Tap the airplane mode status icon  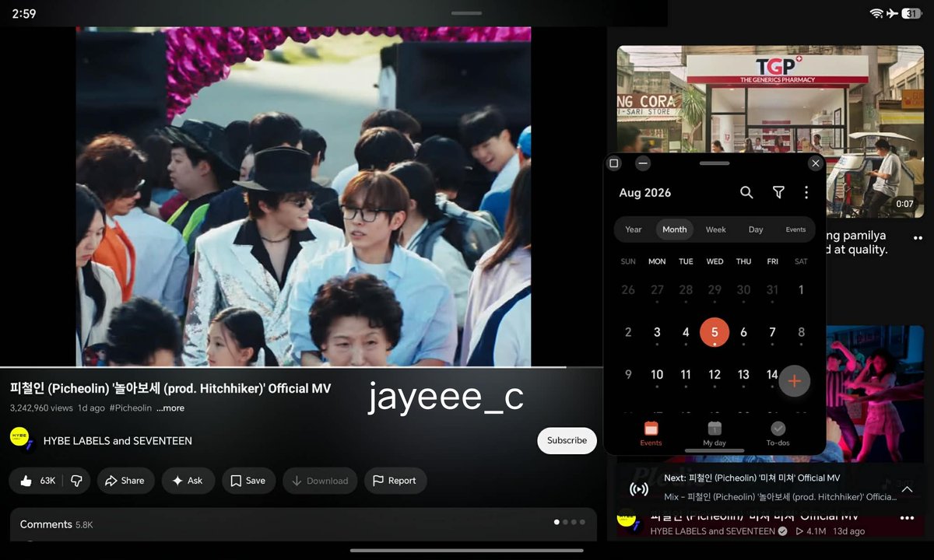coord(892,13)
